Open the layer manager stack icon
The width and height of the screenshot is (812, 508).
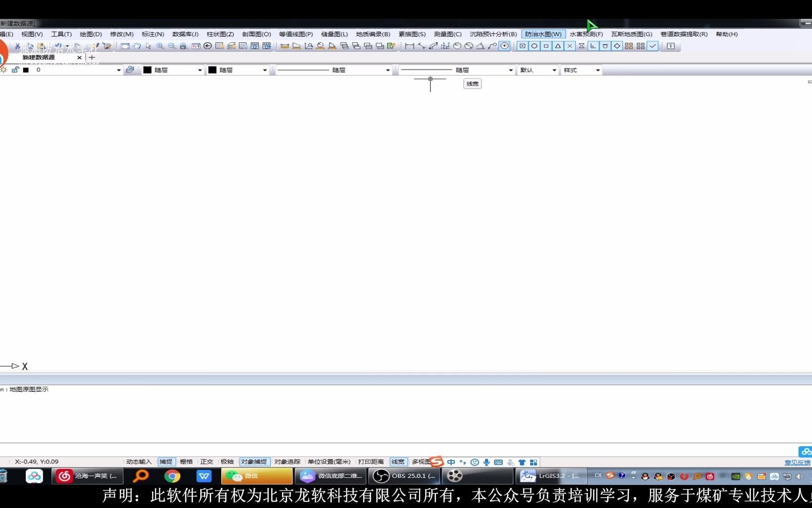click(130, 70)
